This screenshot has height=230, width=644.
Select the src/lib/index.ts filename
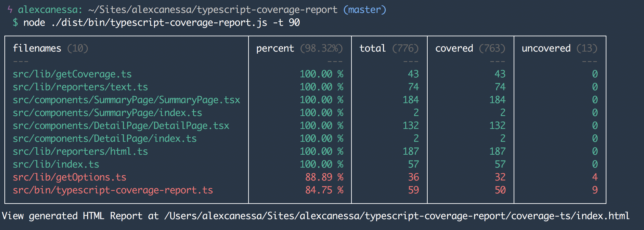click(56, 165)
